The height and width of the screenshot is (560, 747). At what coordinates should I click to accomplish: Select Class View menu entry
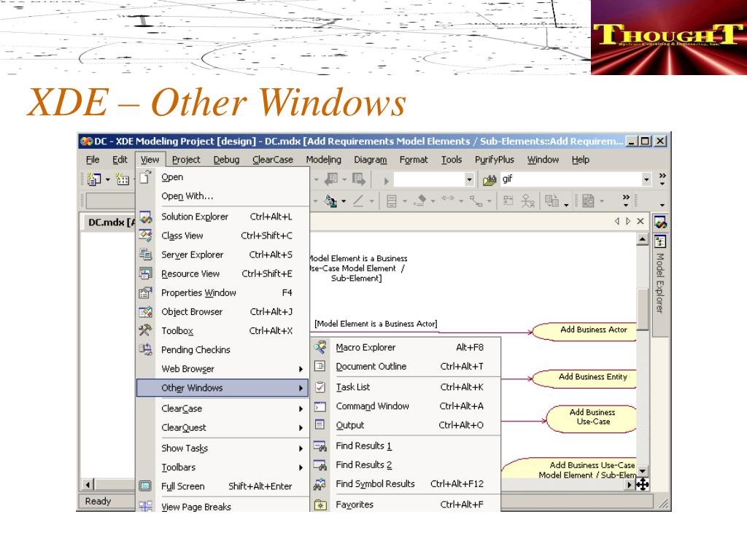tap(222, 236)
